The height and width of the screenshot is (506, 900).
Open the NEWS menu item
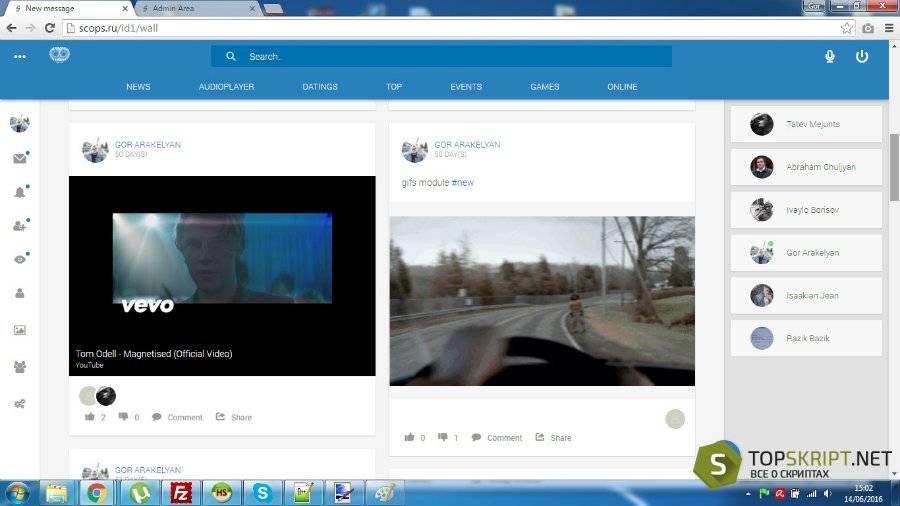(138, 87)
